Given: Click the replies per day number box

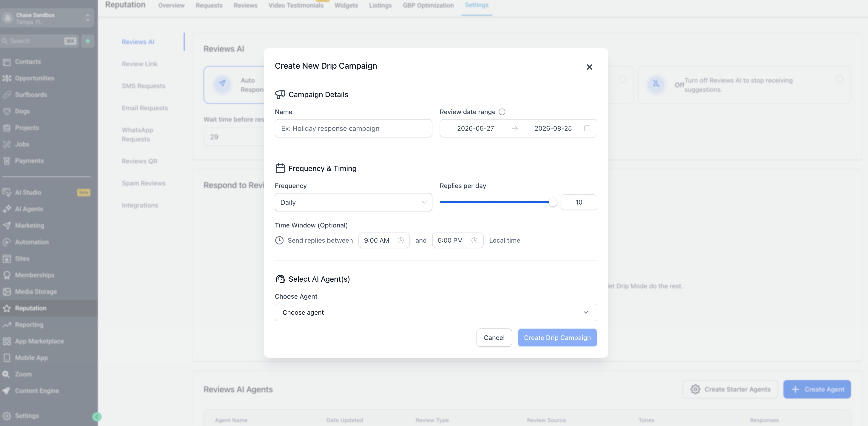Looking at the screenshot, I should (x=579, y=202).
